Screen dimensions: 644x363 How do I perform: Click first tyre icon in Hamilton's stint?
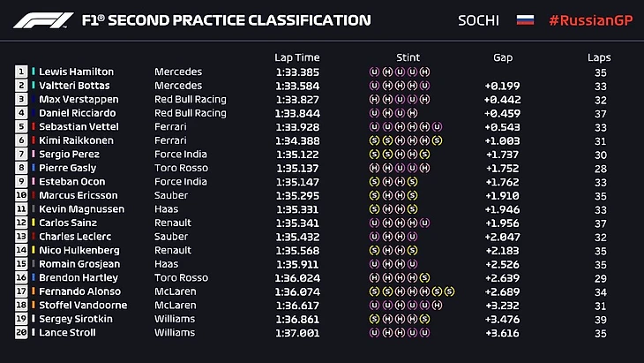[x=375, y=72]
